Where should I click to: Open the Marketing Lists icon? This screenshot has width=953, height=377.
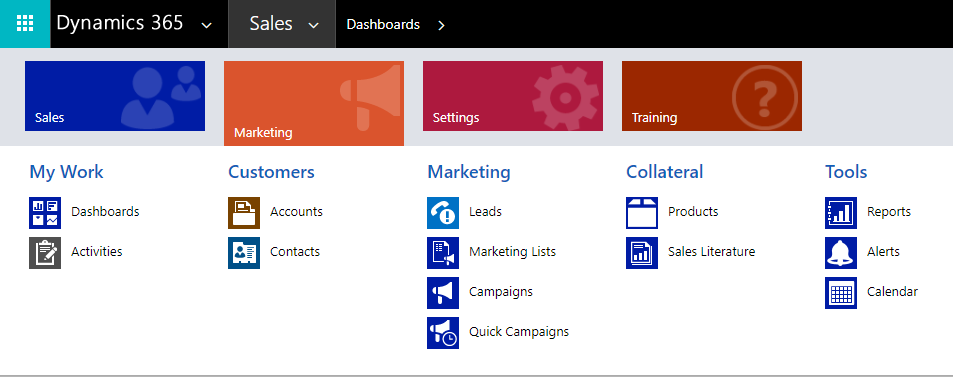[x=443, y=253]
